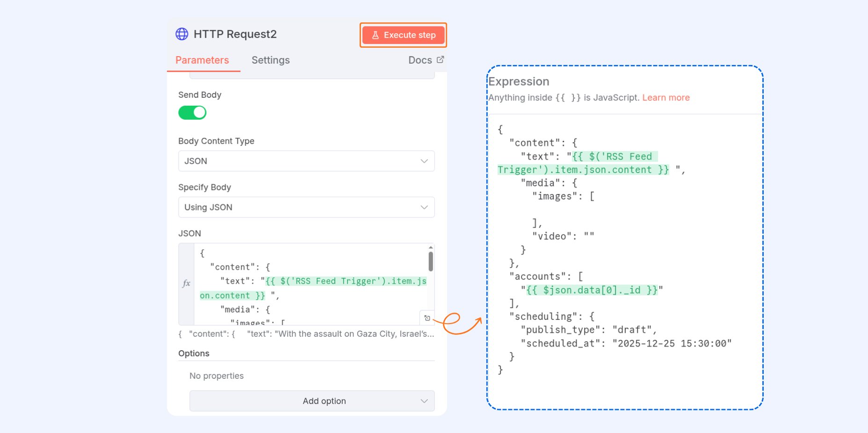Click the resolved JSON preview text below editor
Viewport: 868px width, 433px height.
pyautogui.click(x=306, y=334)
